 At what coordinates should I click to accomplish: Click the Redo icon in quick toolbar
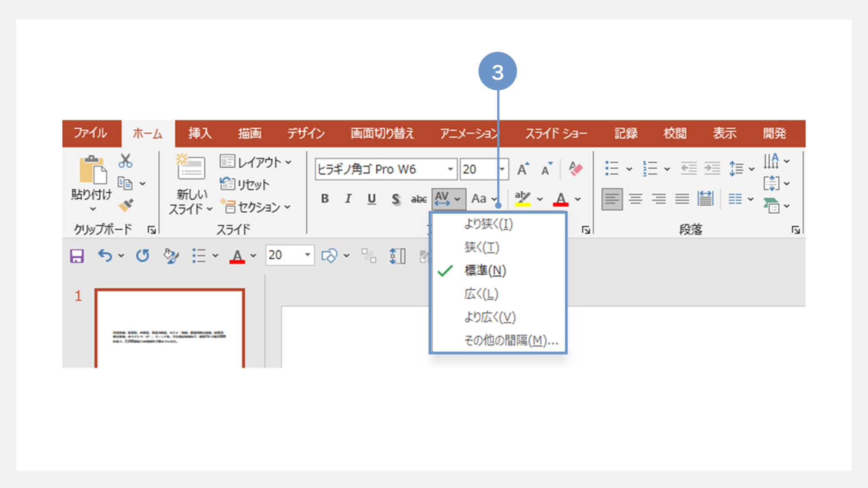click(x=143, y=256)
